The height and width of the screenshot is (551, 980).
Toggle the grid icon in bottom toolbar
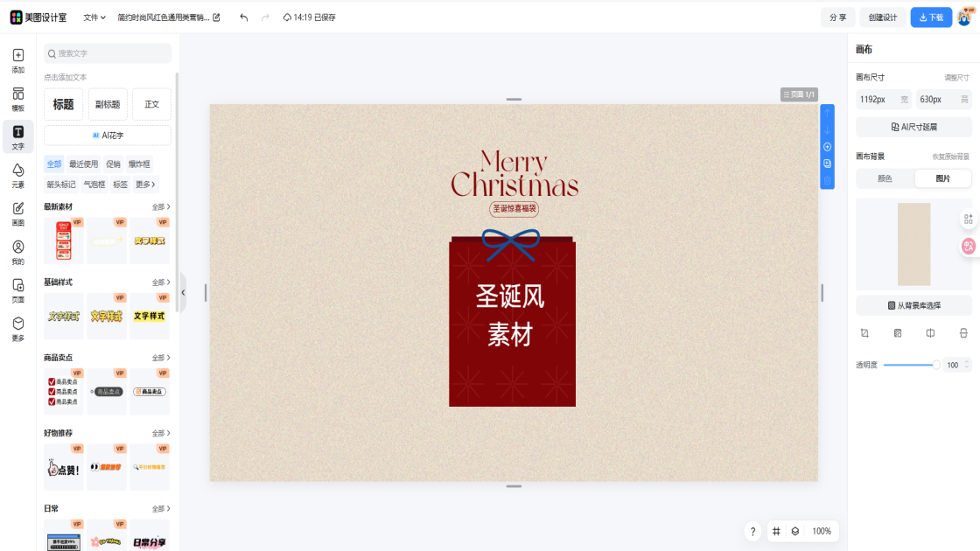[x=776, y=531]
